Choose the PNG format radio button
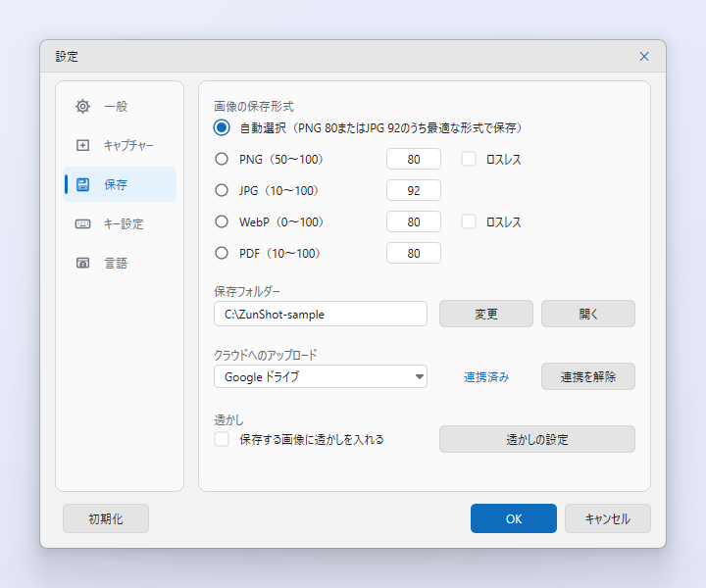 coord(222,159)
